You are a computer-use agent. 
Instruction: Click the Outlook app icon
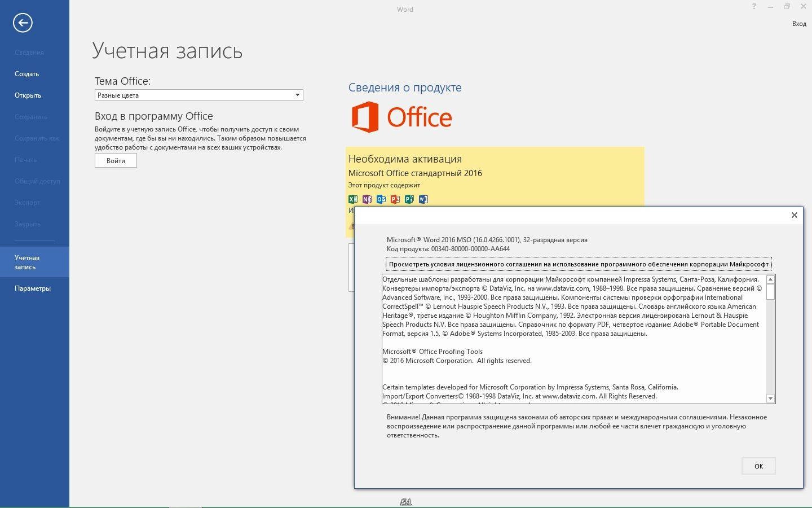pyautogui.click(x=381, y=199)
